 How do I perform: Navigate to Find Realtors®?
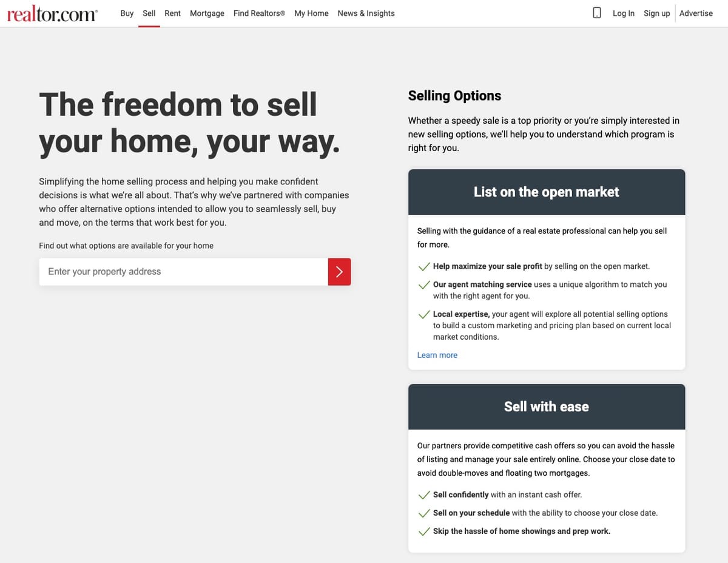pos(259,13)
